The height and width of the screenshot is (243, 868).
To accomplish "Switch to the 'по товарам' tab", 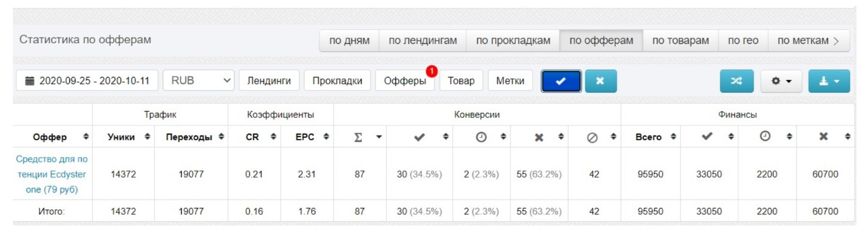I will [x=680, y=41].
